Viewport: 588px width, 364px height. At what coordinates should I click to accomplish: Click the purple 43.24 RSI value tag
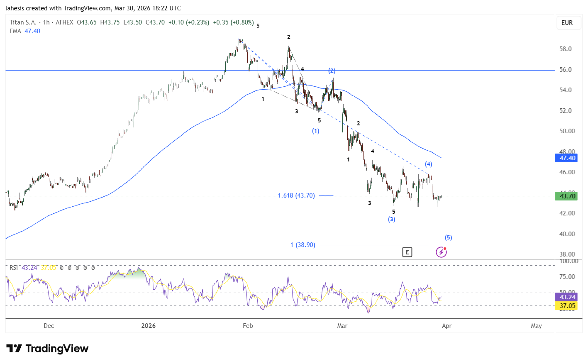[567, 297]
